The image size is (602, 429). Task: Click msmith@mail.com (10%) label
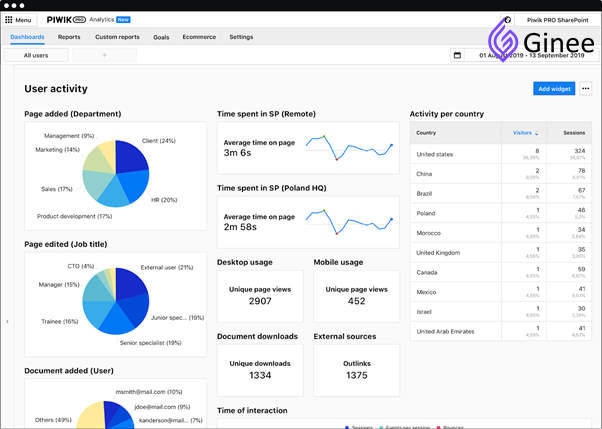tap(149, 392)
